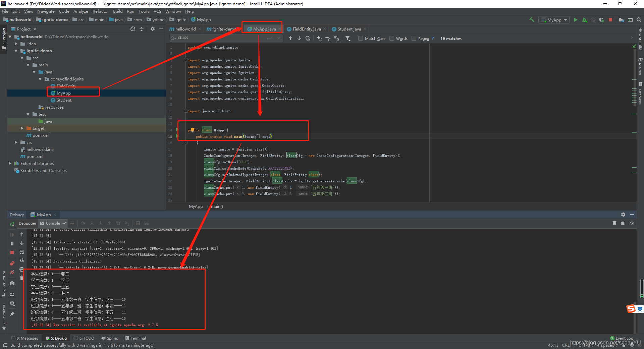Enable the Regex checkbox
Screen dimensions: 644x349
pyautogui.click(x=414, y=38)
